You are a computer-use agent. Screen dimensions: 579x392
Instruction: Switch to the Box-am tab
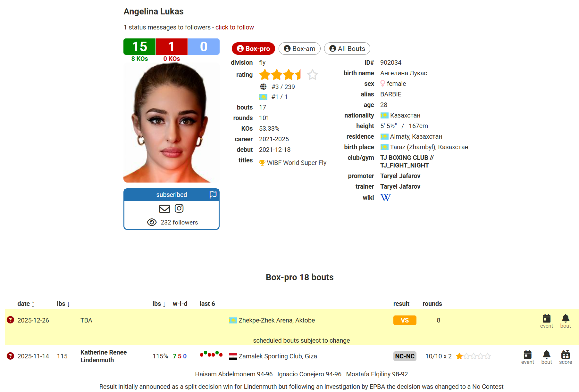tap(299, 49)
